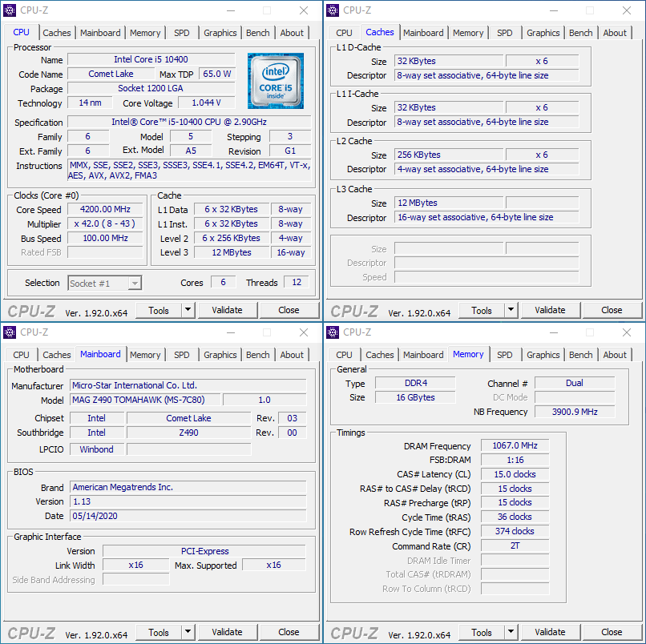This screenshot has height=644, width=646.
Task: Open Tools dropdown arrow in CPU window
Action: coord(188,310)
